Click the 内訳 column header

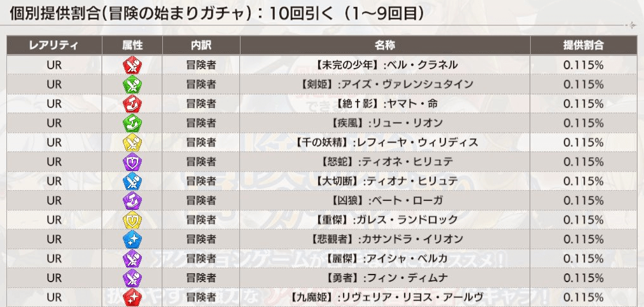click(201, 45)
